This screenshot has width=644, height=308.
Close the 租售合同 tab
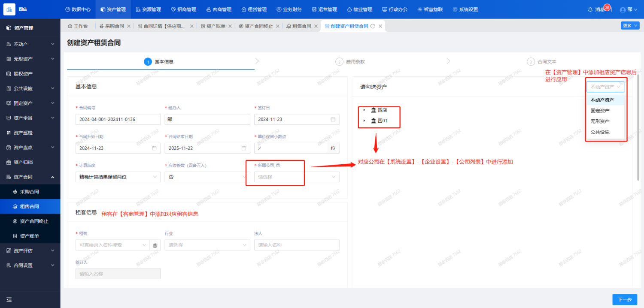point(316,26)
